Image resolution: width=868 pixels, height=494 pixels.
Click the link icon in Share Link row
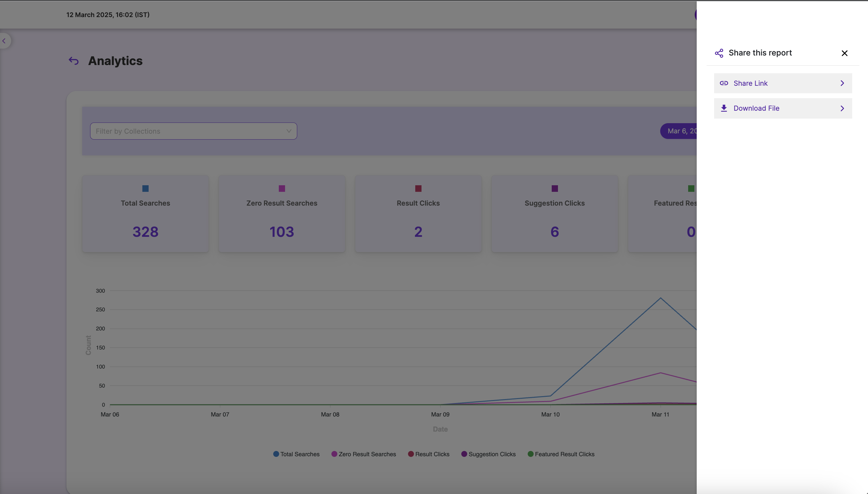[x=724, y=83]
